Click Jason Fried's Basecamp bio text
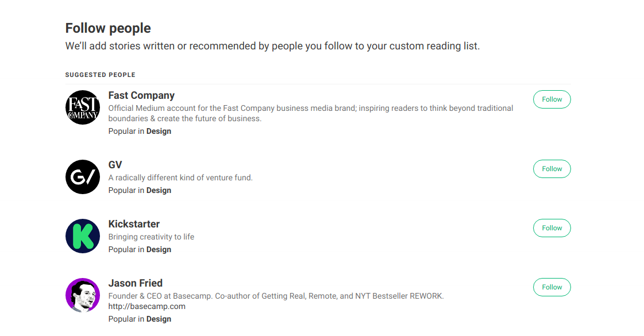644x336 pixels. [276, 296]
